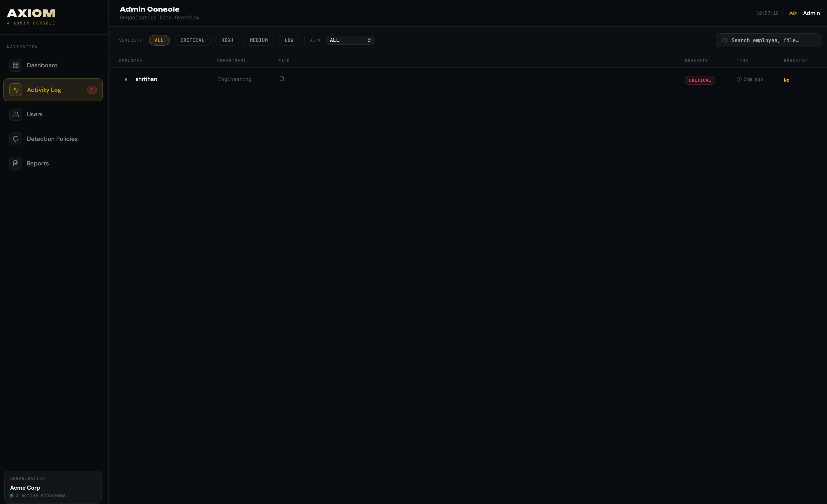This screenshot has height=504, width=827.
Task: Open the Users navigation page
Action: point(34,114)
